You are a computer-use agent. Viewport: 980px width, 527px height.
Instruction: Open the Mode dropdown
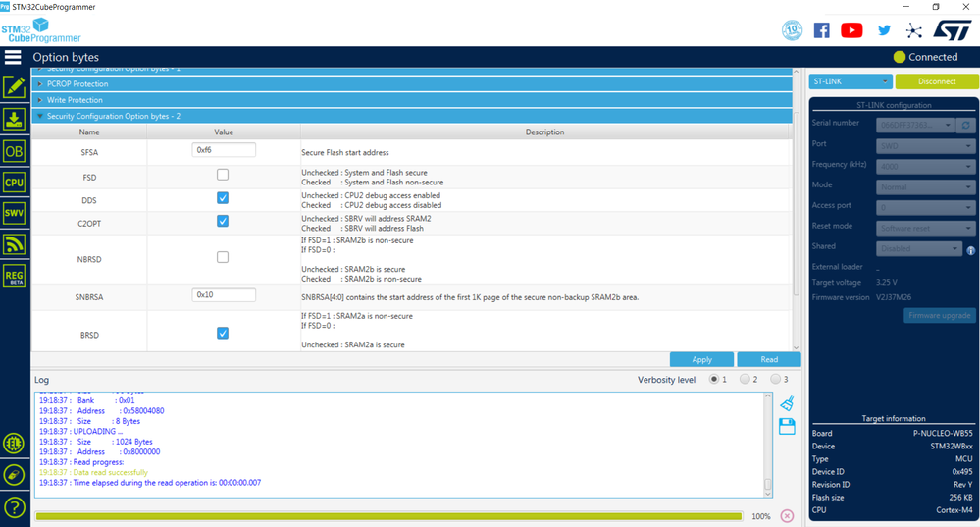(x=925, y=186)
